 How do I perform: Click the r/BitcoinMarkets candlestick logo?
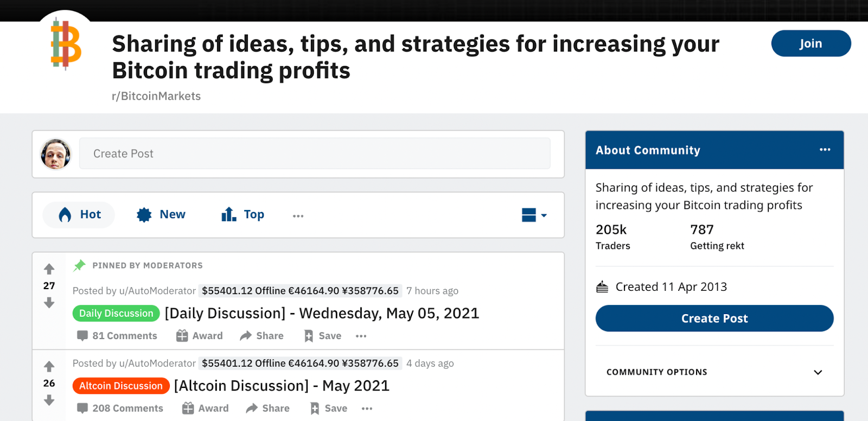66,44
